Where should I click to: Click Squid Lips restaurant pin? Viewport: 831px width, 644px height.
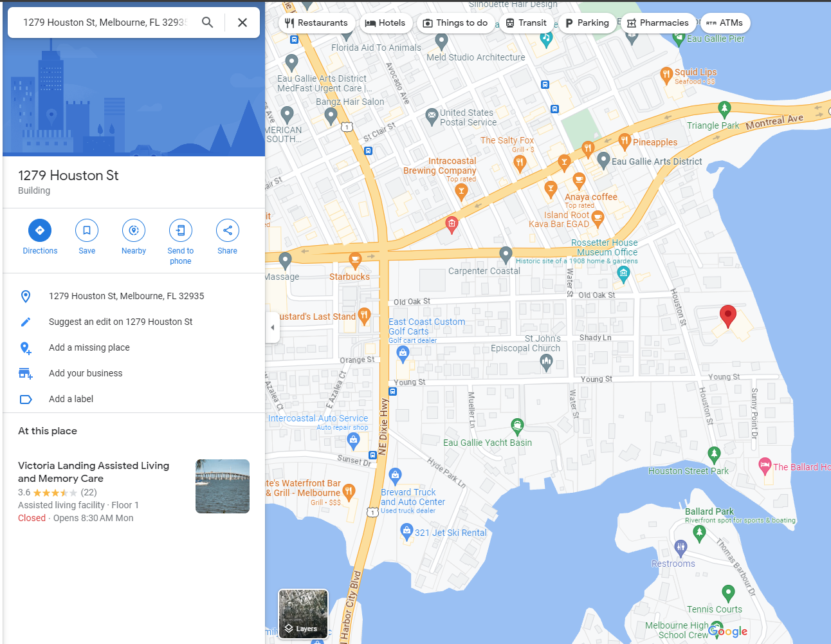[x=666, y=75]
